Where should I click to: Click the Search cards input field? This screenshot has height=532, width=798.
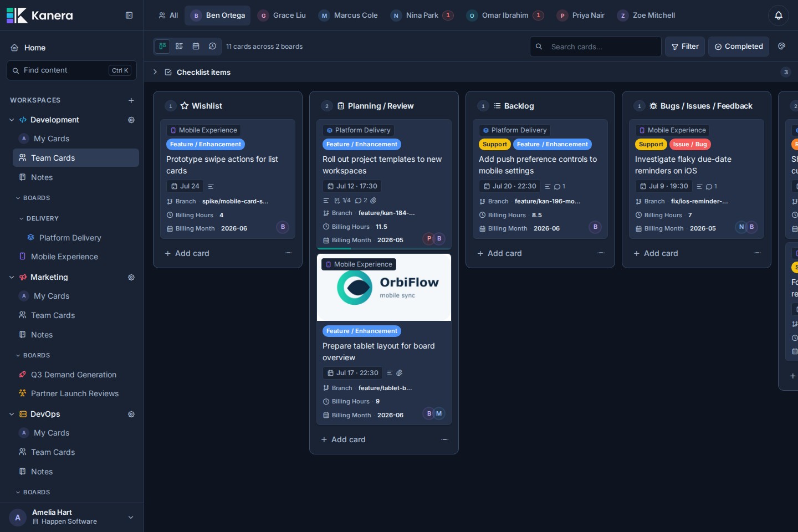pos(596,47)
